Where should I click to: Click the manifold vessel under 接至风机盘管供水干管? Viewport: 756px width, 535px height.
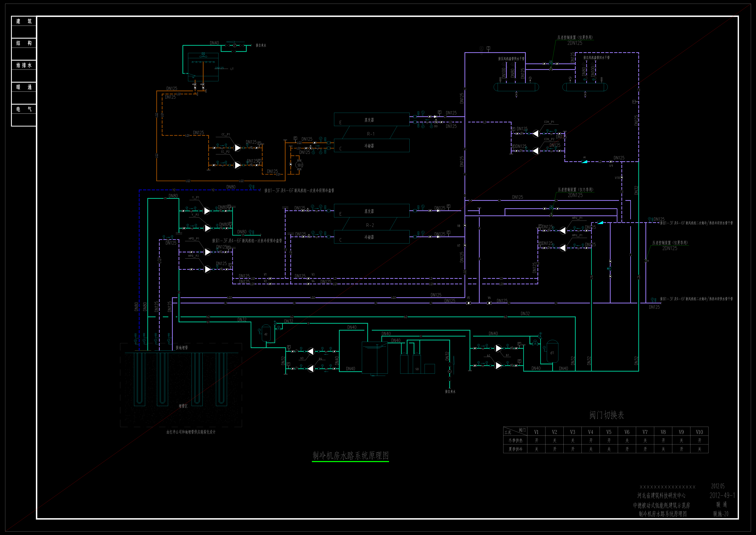[x=516, y=87]
